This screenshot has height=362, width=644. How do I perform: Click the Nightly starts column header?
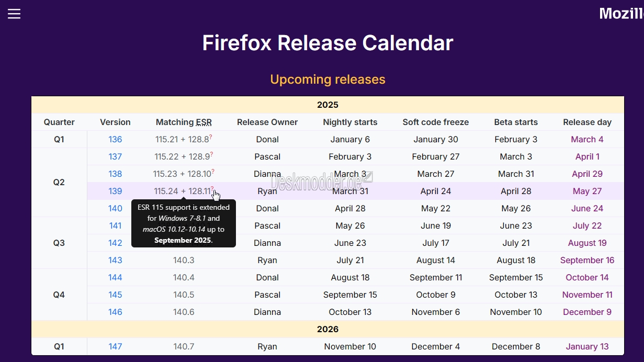click(350, 122)
